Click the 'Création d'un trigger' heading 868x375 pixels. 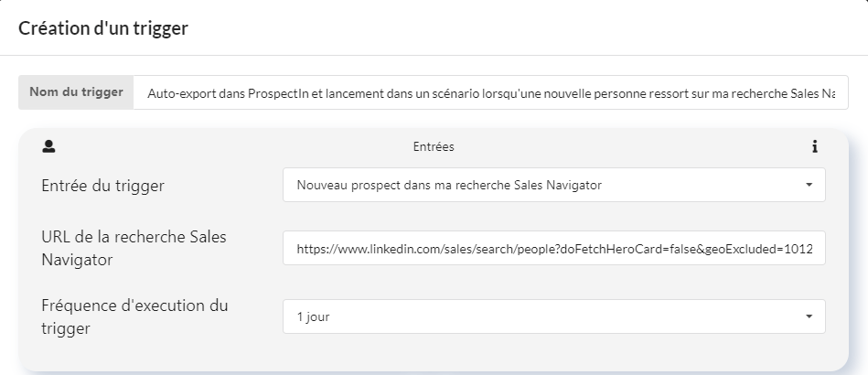[x=103, y=27]
